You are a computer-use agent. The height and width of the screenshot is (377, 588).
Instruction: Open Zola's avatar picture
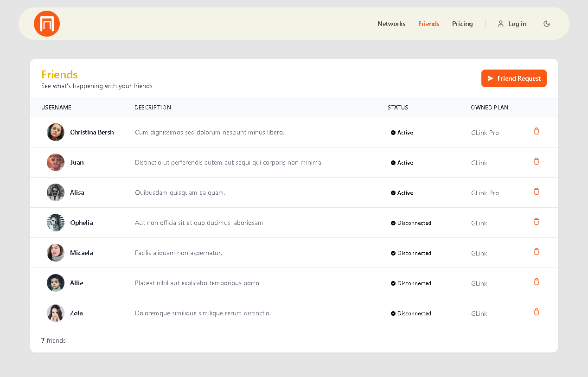56,313
